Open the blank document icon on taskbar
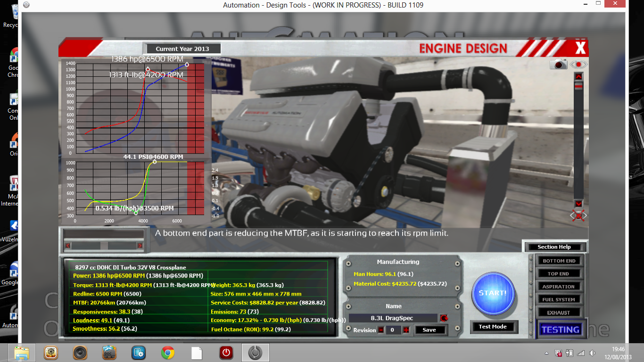Viewport: 644px width, 362px height. pos(197,353)
